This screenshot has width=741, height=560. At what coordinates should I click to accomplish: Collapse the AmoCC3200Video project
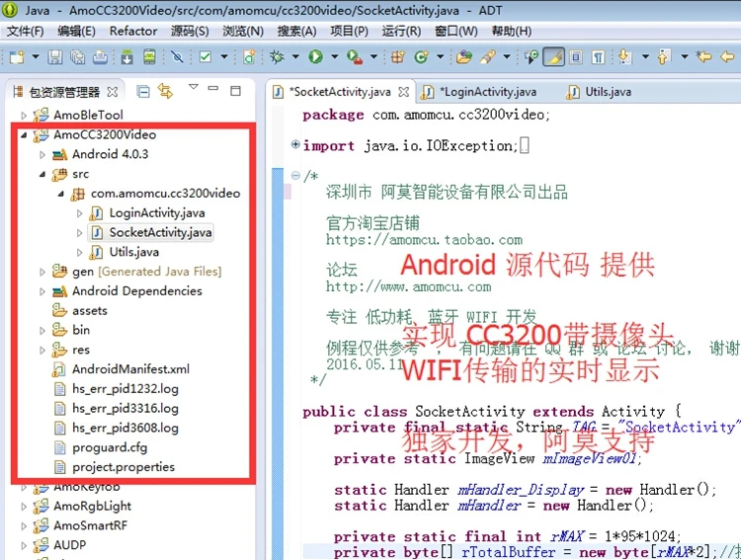(24, 134)
